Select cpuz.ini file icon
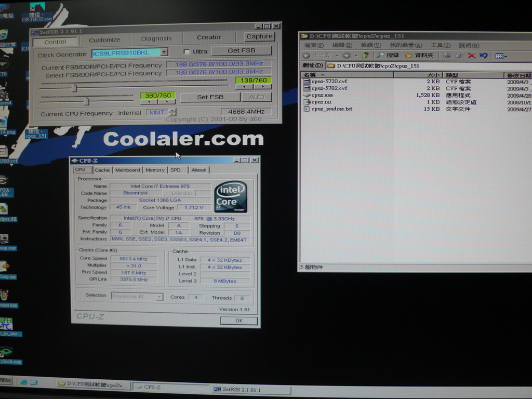 click(307, 102)
